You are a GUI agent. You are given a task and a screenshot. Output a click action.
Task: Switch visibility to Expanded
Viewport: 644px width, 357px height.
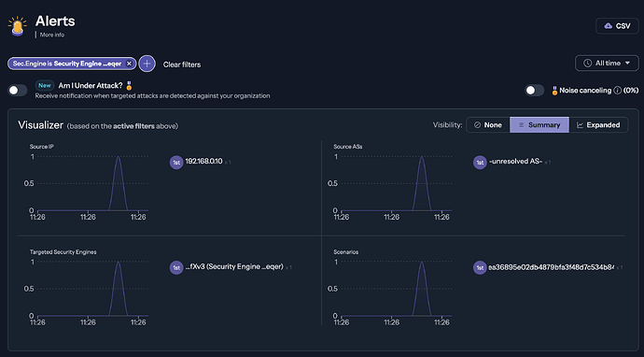598,125
